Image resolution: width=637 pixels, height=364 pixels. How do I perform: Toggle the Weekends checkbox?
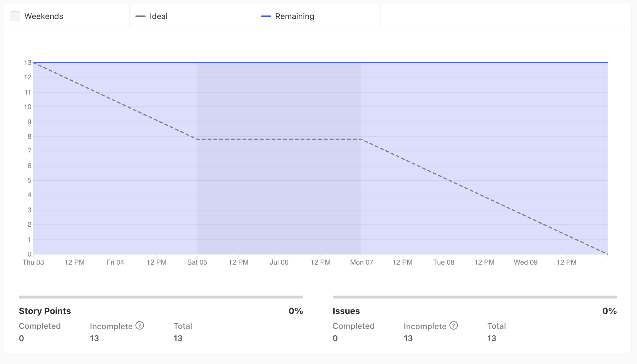click(15, 16)
